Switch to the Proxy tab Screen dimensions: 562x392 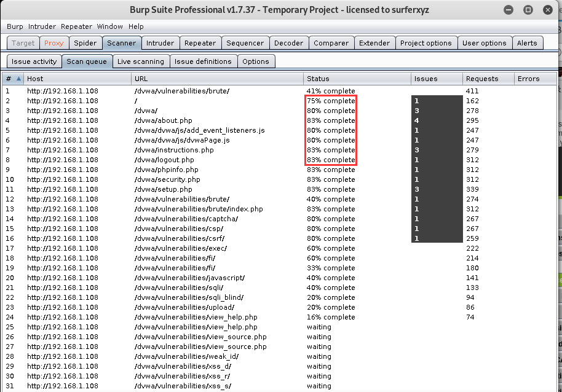[x=53, y=43]
